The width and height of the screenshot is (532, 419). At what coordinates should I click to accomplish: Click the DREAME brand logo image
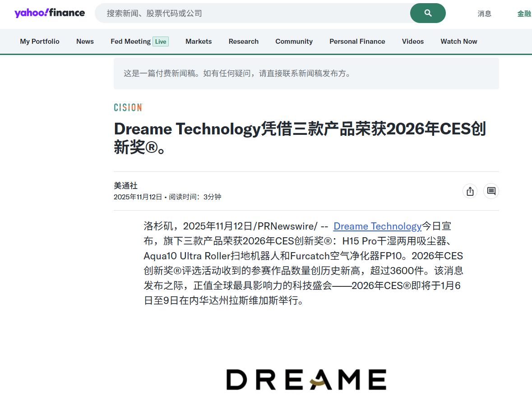coord(306,379)
